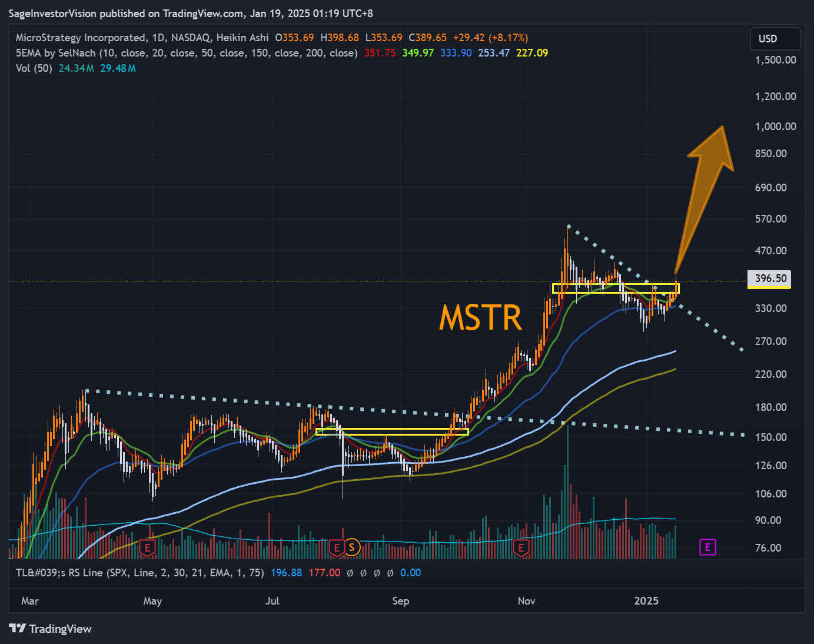Click the blue 333.90 EMA value

coord(456,53)
